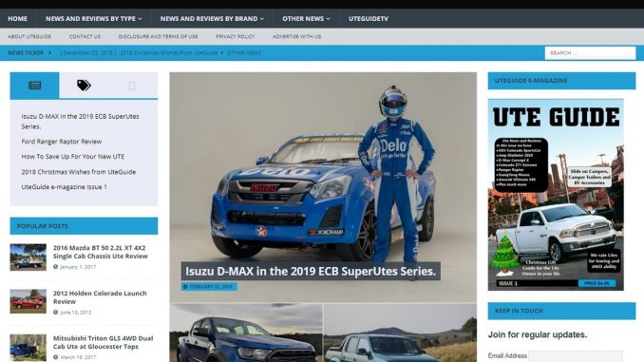This screenshot has width=644, height=362.
Task: Select the comments tab icon
Action: (x=132, y=86)
